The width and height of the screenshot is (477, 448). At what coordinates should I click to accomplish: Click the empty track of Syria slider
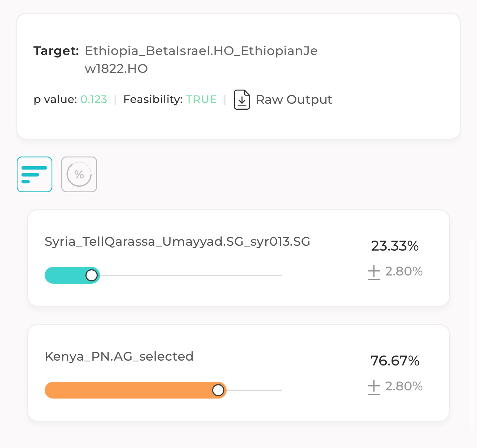click(x=191, y=275)
